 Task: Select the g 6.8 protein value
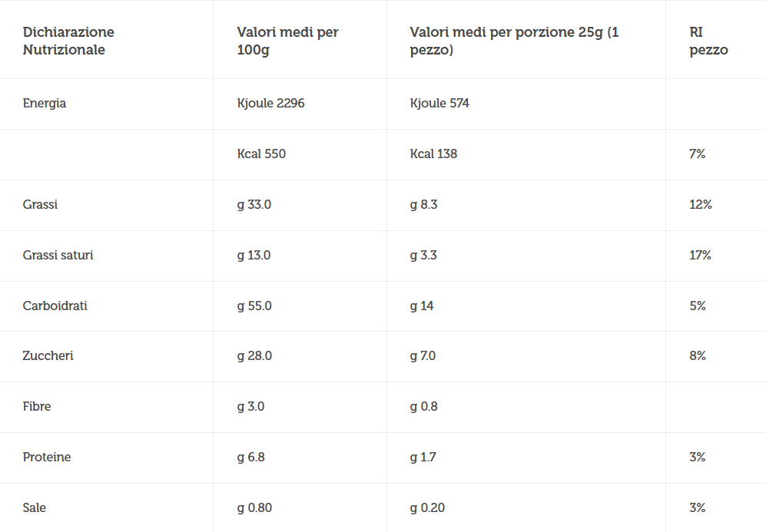[x=250, y=458]
